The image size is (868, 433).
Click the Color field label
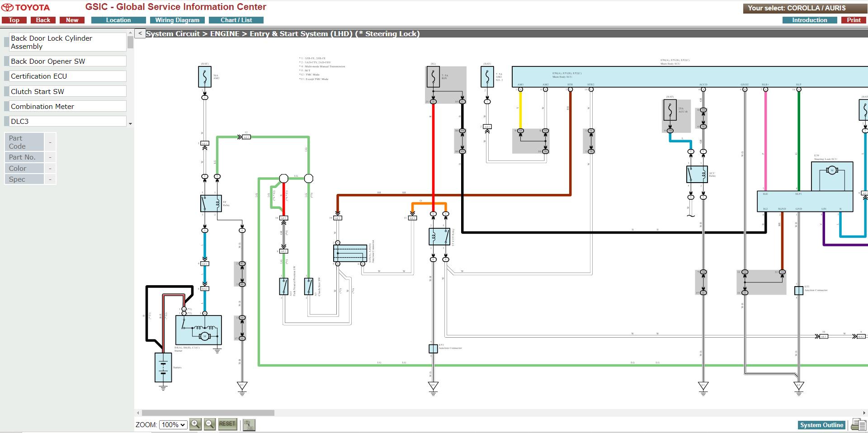[24, 168]
